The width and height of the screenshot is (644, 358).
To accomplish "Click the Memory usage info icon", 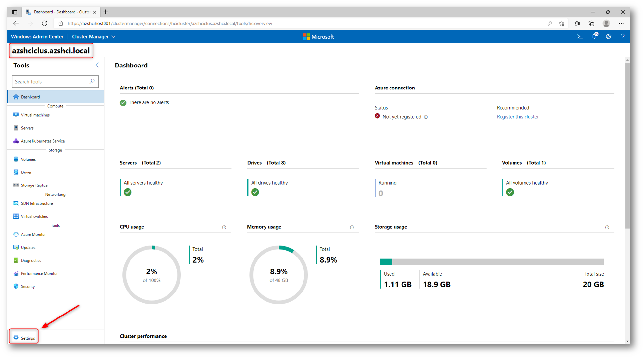I will [352, 227].
